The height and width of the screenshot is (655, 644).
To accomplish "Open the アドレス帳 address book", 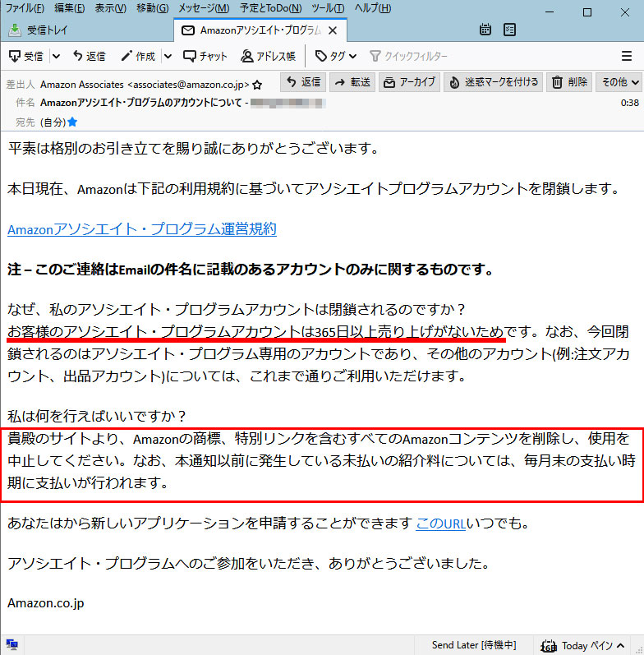I will (268, 56).
